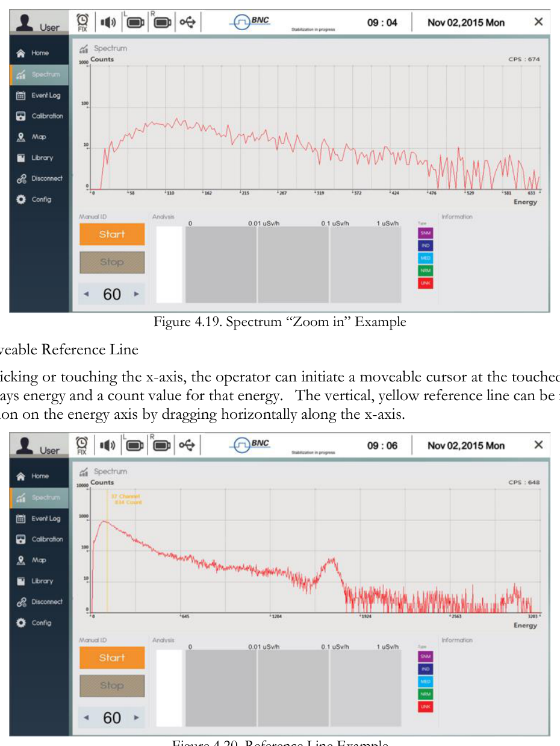
Task: Open Home in the 09:04 screenshot sidebar
Action: (39, 53)
